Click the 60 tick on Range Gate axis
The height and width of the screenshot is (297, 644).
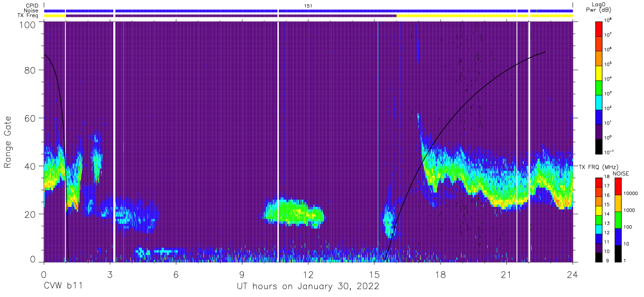coord(30,118)
